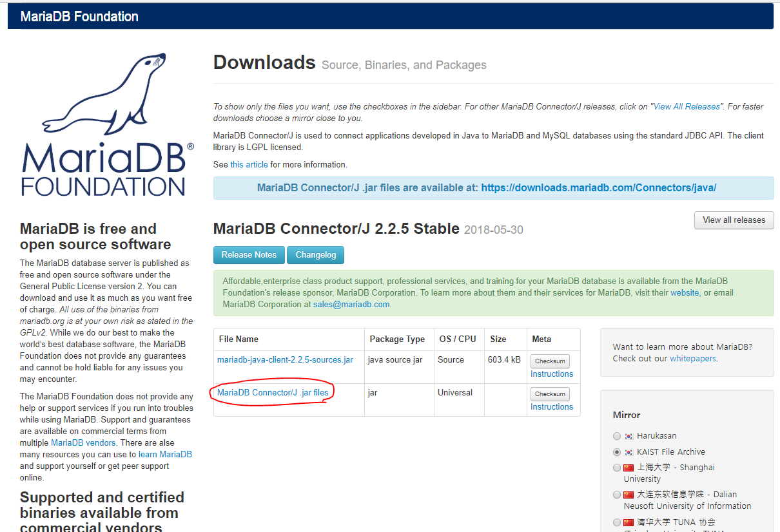
Task: Open the MariaDB Foundation header link
Action: (79, 17)
